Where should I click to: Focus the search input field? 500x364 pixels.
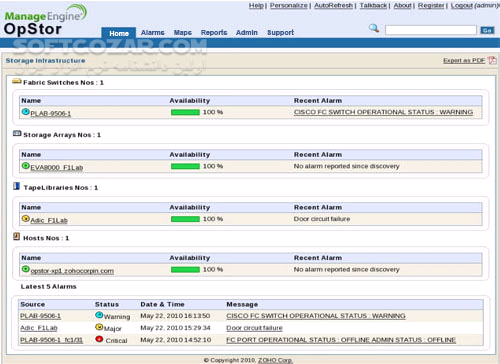pyautogui.click(x=431, y=30)
